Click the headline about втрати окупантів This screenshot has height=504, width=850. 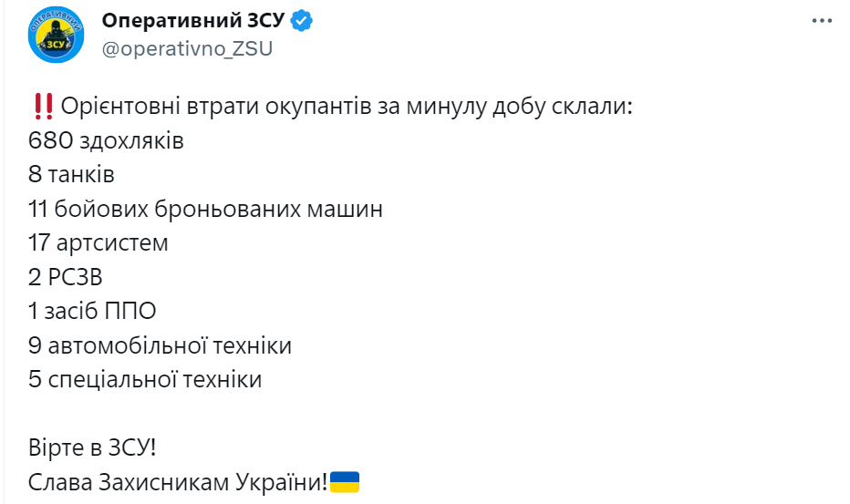pos(347,107)
